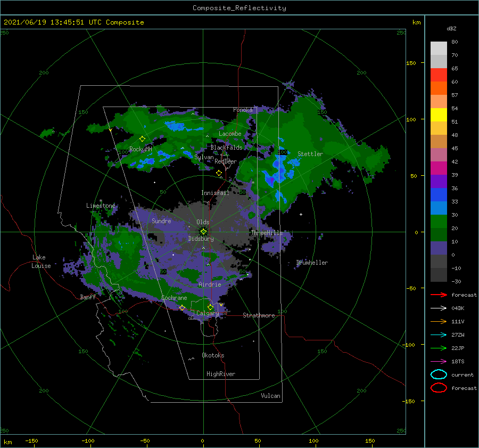The image size is (479, 448).
Task: Click the Blackfalds label
Action: pos(226,148)
